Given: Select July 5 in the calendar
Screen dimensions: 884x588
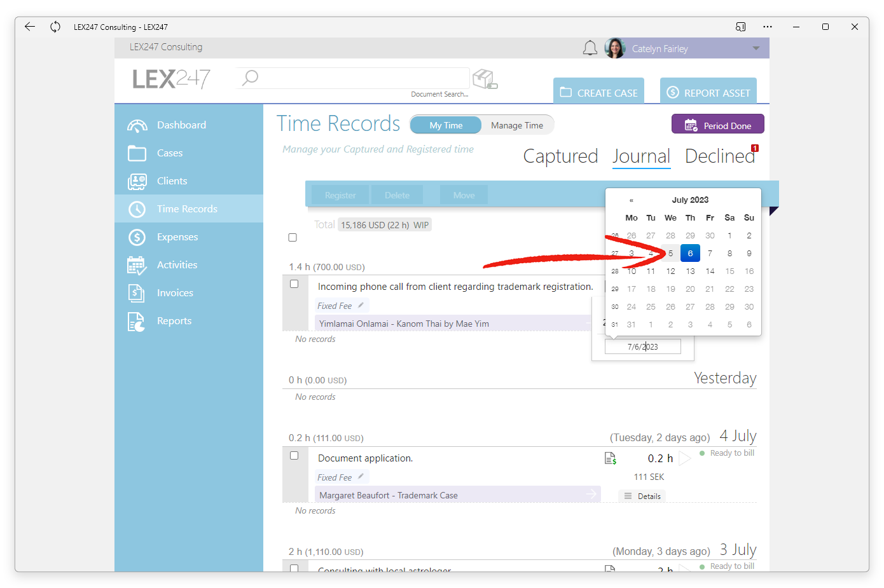Looking at the screenshot, I should 670,253.
